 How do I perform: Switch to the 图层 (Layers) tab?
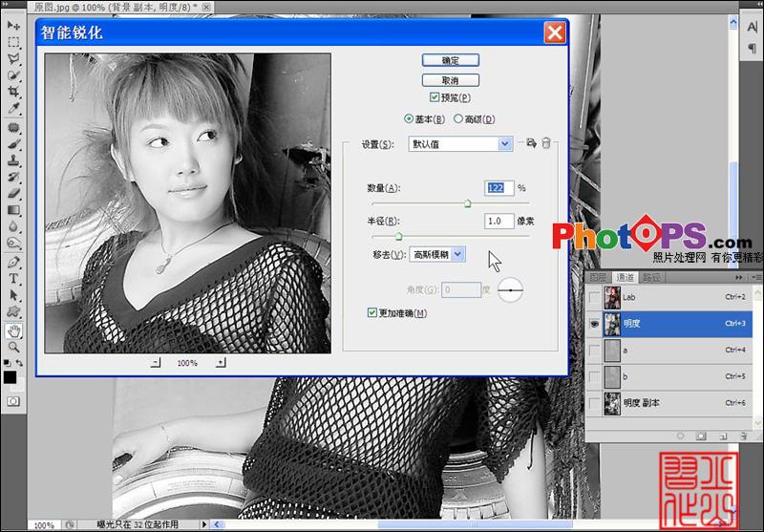(x=598, y=277)
